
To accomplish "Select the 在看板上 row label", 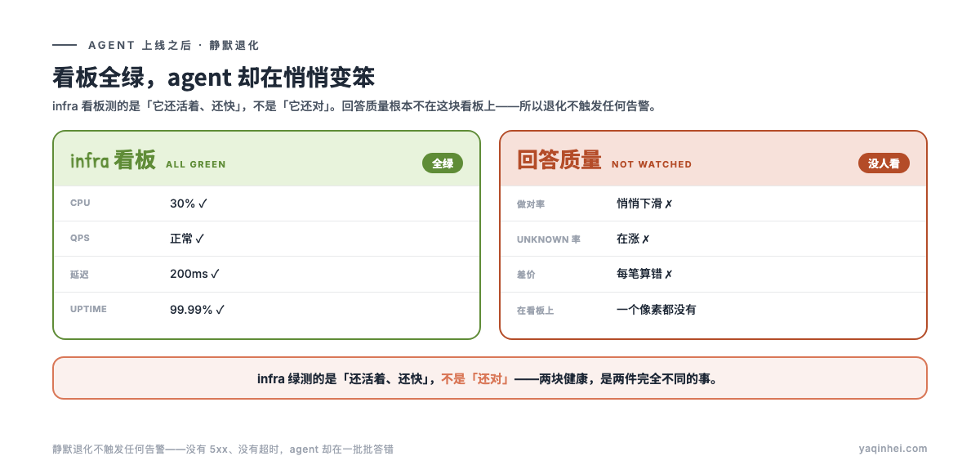I will click(x=535, y=311).
